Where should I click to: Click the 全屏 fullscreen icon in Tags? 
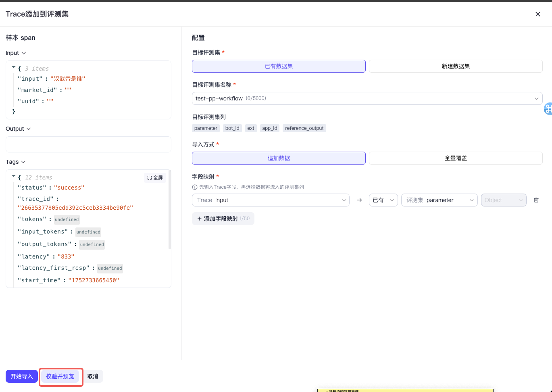(x=155, y=178)
